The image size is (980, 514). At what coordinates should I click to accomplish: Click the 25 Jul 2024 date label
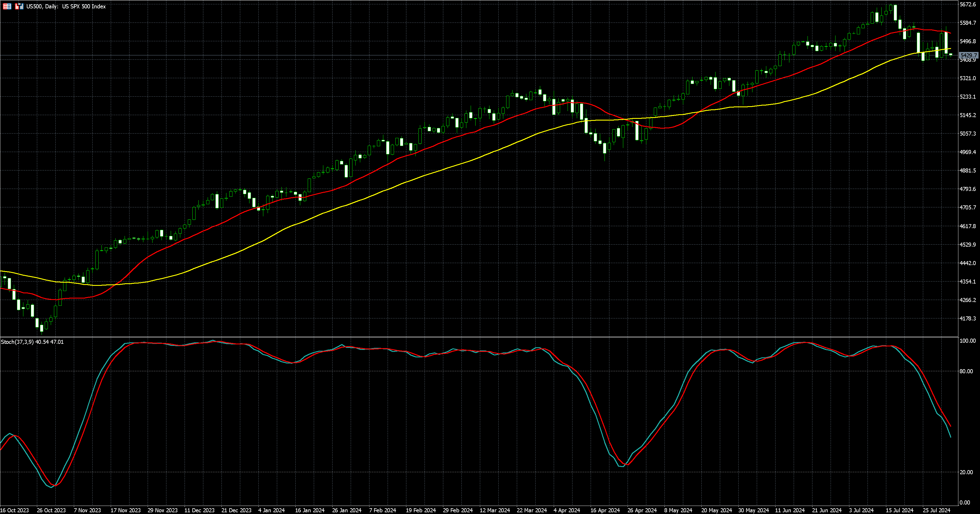(x=937, y=510)
